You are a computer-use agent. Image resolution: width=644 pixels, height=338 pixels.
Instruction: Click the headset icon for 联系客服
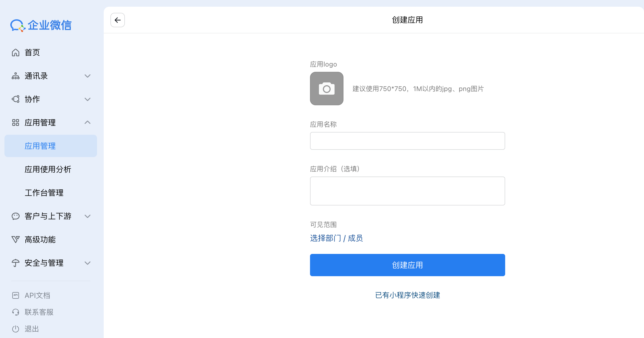pyautogui.click(x=16, y=312)
